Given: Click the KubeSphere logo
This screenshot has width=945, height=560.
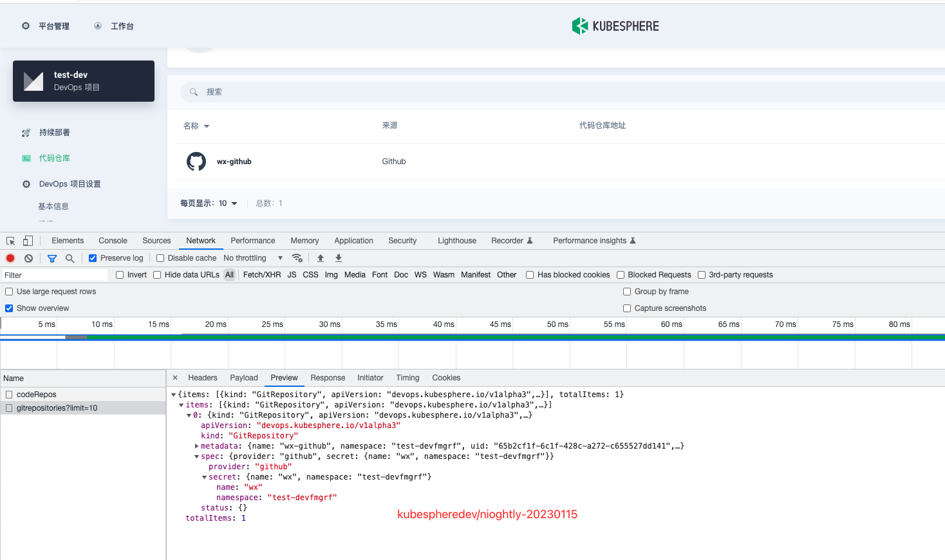Looking at the screenshot, I should (x=615, y=26).
